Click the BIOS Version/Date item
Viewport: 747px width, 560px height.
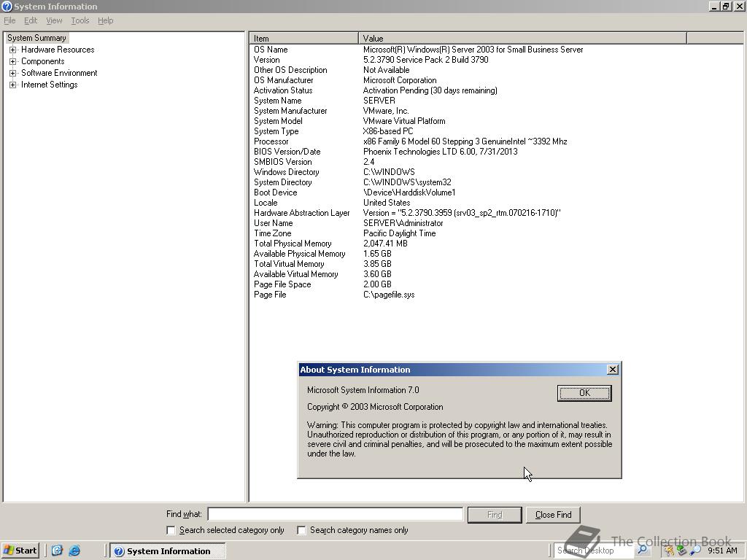(x=287, y=152)
